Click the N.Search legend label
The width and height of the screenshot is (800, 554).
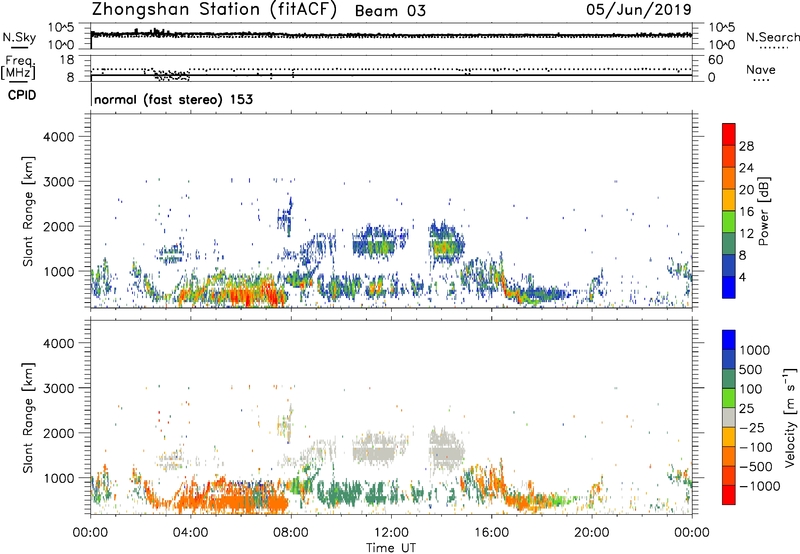point(772,37)
